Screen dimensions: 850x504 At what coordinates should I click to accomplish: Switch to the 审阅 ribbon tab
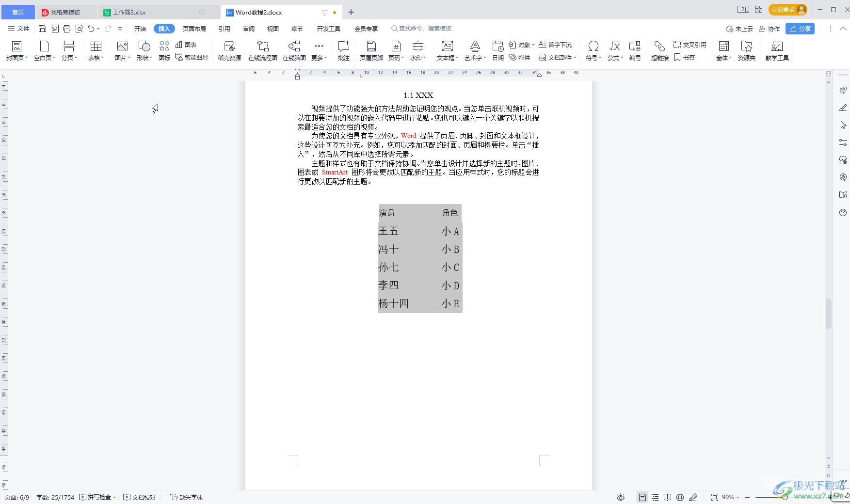(x=249, y=29)
